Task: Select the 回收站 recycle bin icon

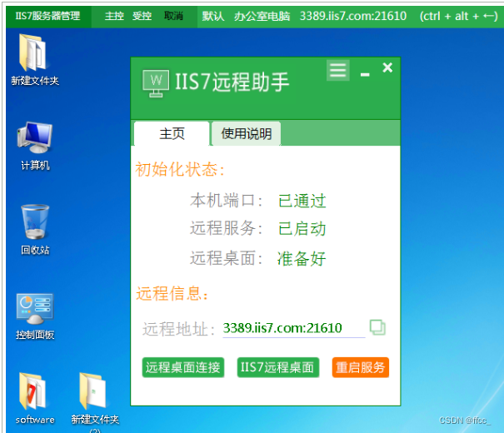Action: pos(35,230)
